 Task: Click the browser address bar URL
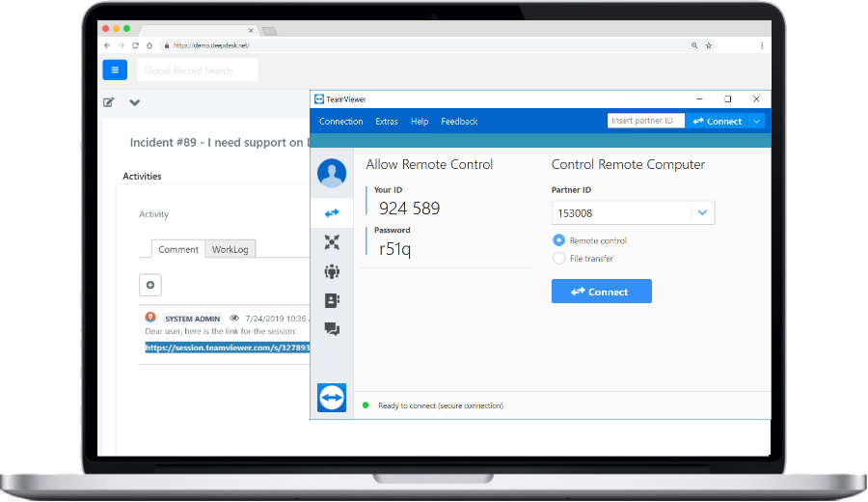click(211, 45)
